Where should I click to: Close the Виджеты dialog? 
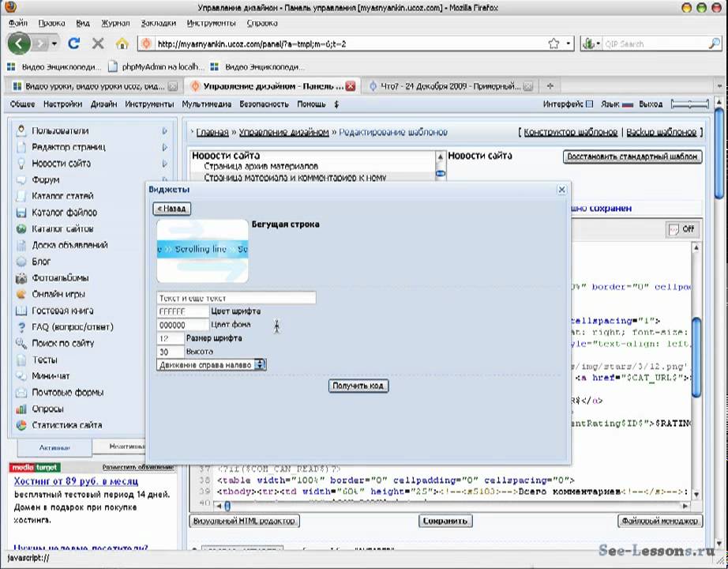[x=561, y=190]
